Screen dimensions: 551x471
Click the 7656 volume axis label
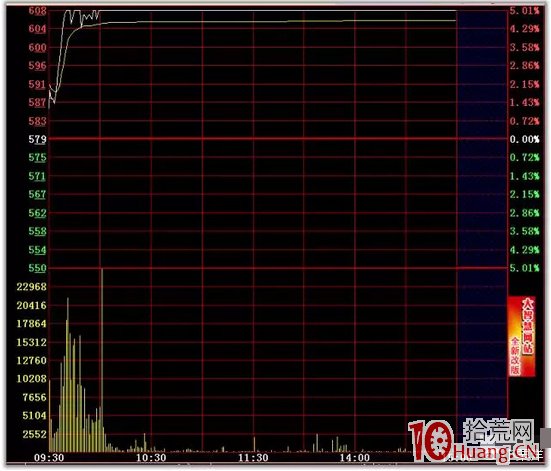point(34,397)
